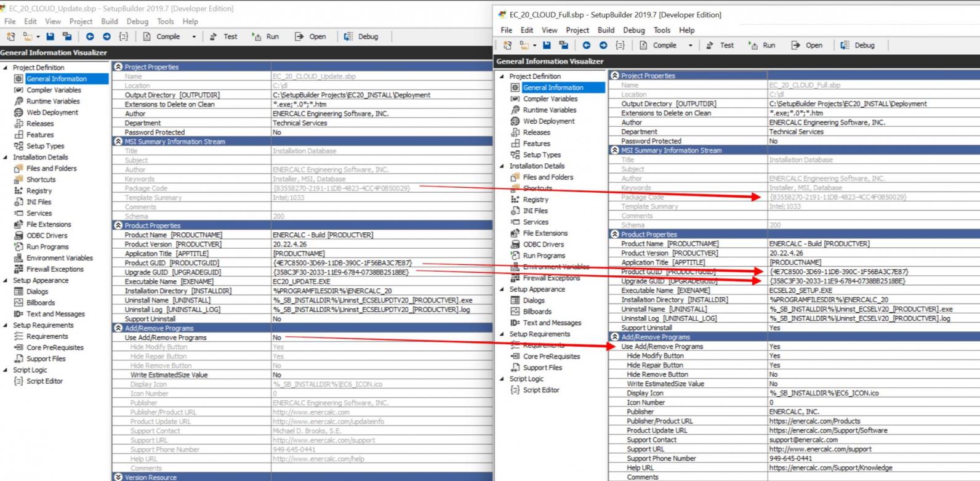980x481 pixels.
Task: Click ECSEL20_SETUP.EXE executable name value
Action: tap(800, 290)
